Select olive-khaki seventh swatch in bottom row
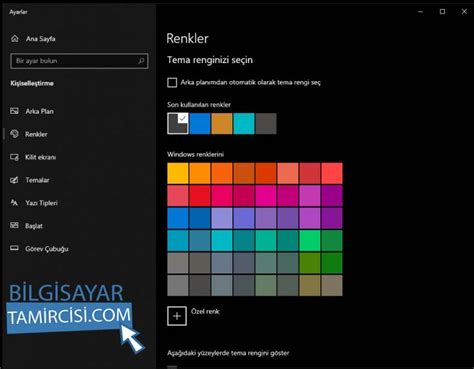Image resolution: width=474 pixels, height=369 pixels. click(x=310, y=285)
